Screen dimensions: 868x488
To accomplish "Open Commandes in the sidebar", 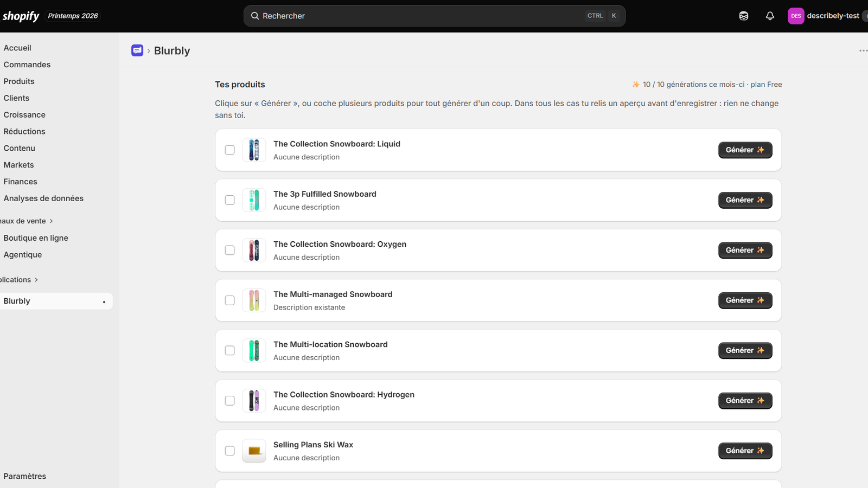I will coord(27,65).
